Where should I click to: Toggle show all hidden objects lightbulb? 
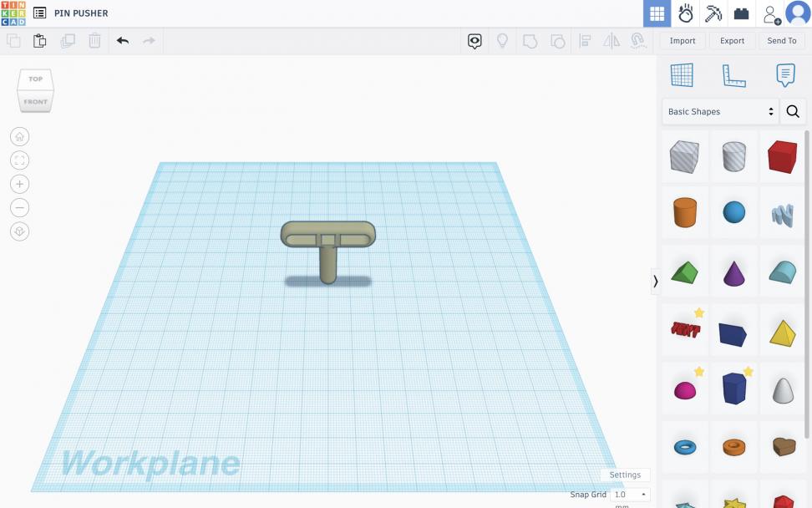point(502,40)
